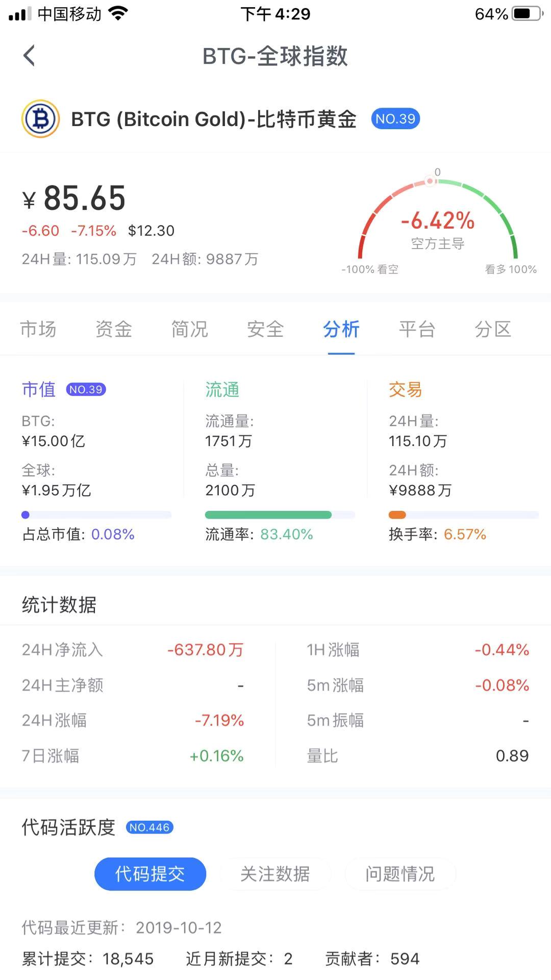
Task: Switch to the 资金 tab
Action: pos(114,329)
